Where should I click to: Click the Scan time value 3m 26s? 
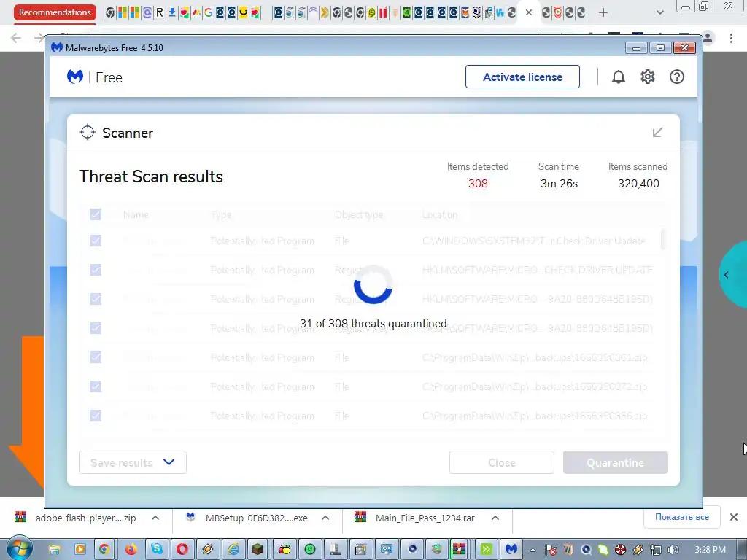click(559, 183)
